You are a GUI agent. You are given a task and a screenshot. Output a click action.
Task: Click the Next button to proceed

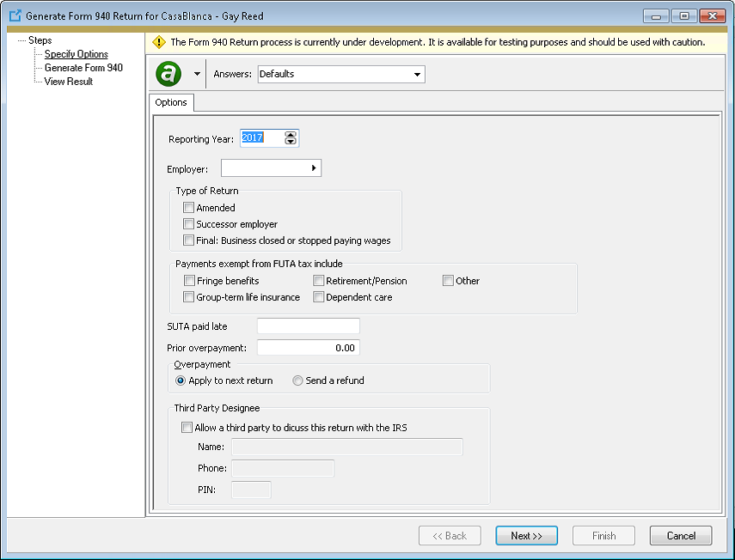pos(526,535)
